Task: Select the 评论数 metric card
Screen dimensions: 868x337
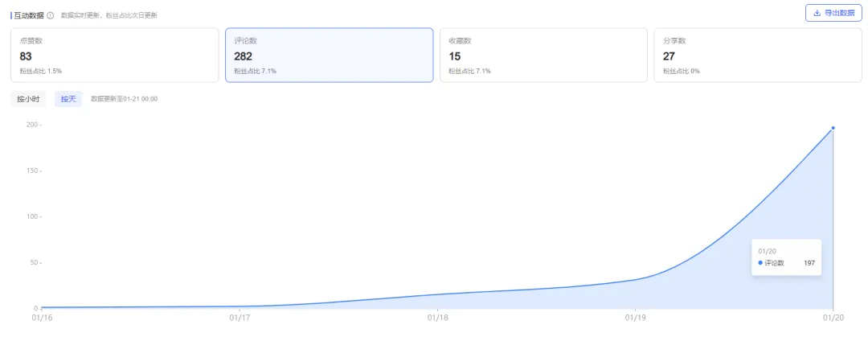Action: tap(329, 55)
